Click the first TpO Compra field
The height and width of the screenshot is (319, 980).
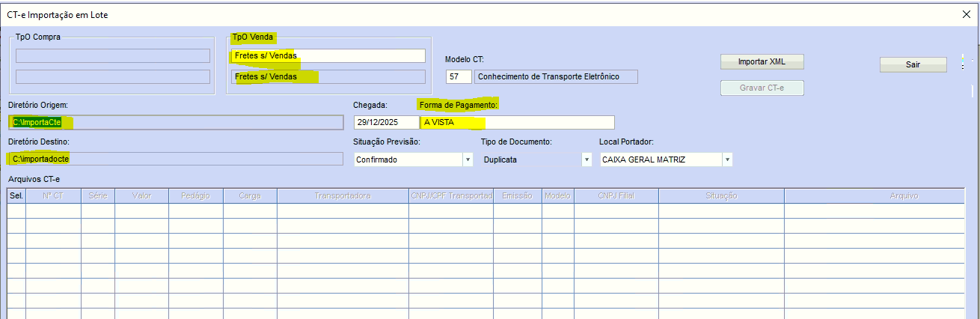point(113,56)
